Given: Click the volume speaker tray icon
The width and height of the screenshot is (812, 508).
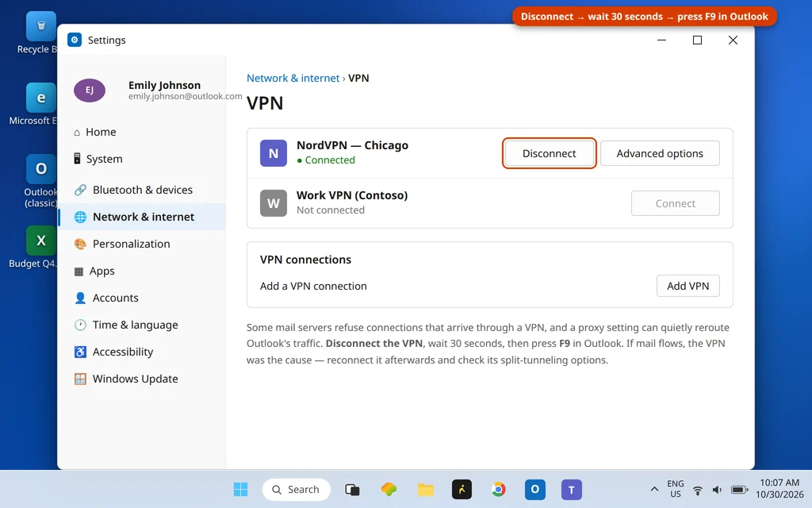Looking at the screenshot, I should point(717,490).
